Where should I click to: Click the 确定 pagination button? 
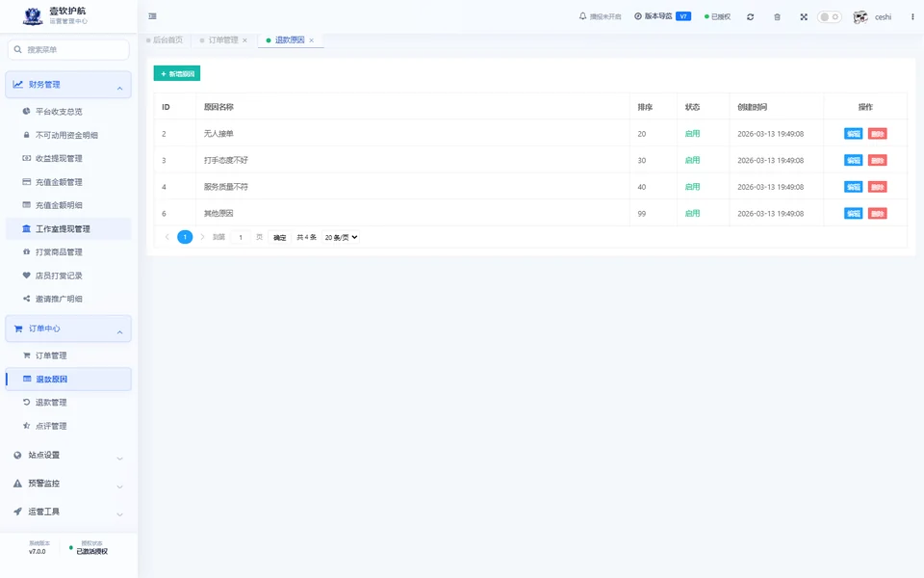click(279, 238)
